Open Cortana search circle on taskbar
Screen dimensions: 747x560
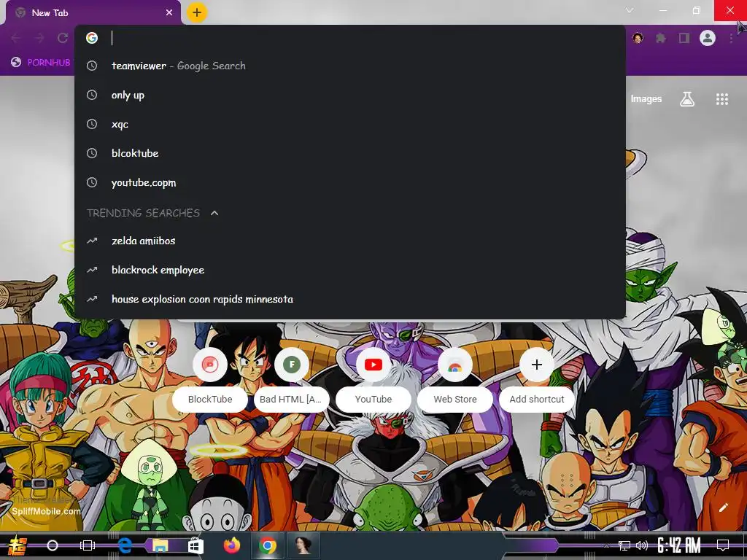click(x=53, y=545)
